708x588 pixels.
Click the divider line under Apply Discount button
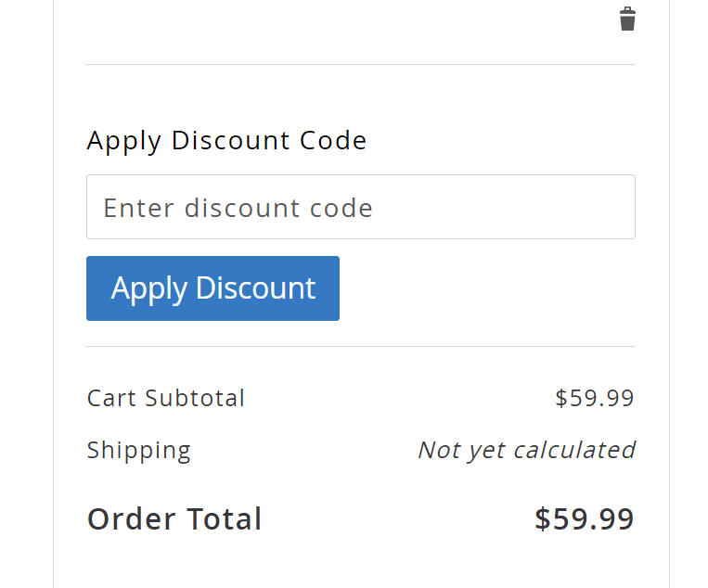pyautogui.click(x=361, y=347)
